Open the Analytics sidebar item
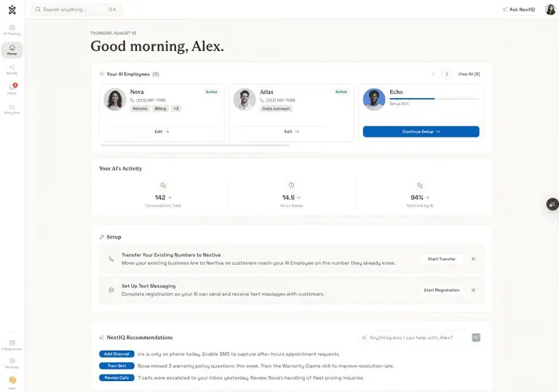The image size is (559, 392). (x=12, y=108)
